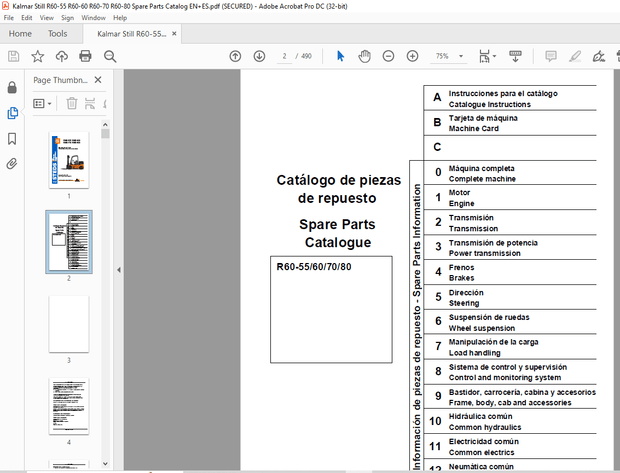Delete selected page with trash icon
This screenshot has height=473, width=620.
click(72, 104)
